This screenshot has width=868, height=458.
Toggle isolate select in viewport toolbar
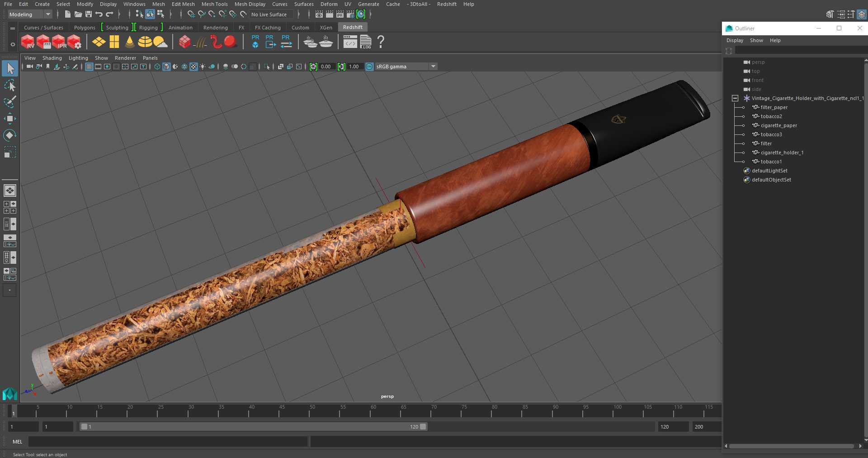coord(267,67)
